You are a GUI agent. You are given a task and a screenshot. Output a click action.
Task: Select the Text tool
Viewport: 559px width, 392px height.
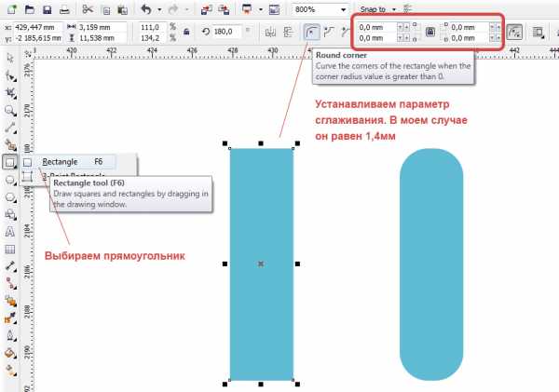coord(10,232)
